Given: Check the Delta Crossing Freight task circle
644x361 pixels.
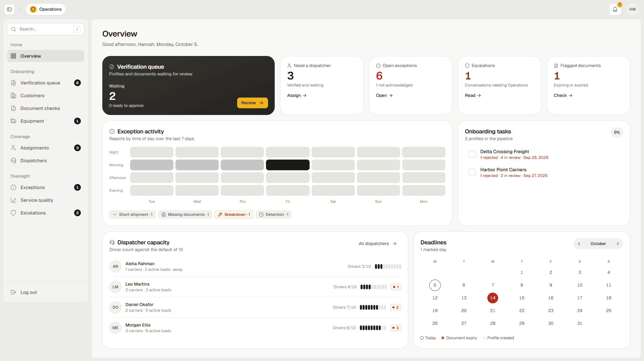Looking at the screenshot, I should [x=472, y=154].
